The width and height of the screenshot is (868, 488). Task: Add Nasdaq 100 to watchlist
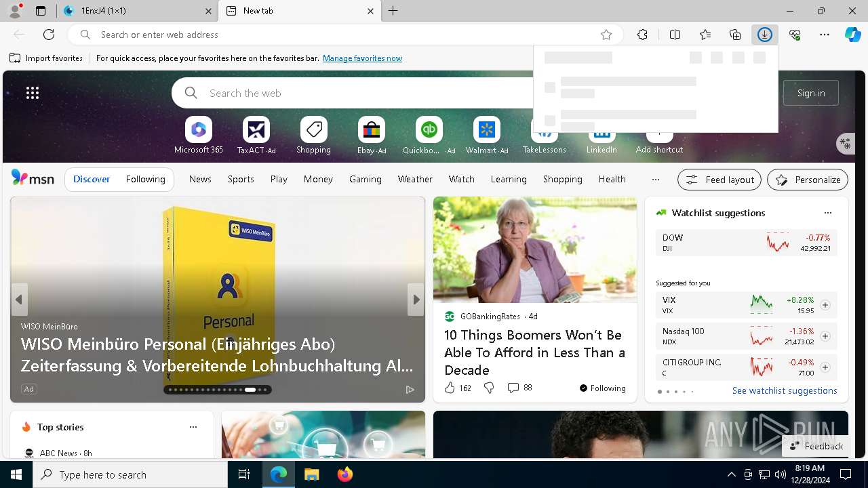[825, 336]
